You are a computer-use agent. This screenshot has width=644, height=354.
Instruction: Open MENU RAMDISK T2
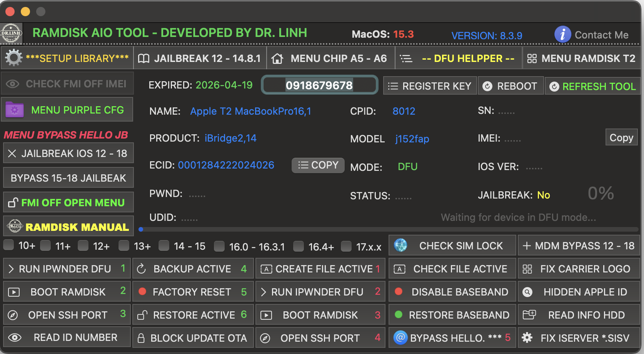[x=581, y=58]
